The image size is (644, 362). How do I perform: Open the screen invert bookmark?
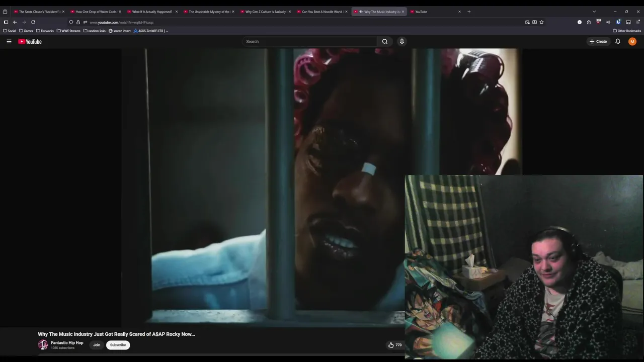click(120, 31)
